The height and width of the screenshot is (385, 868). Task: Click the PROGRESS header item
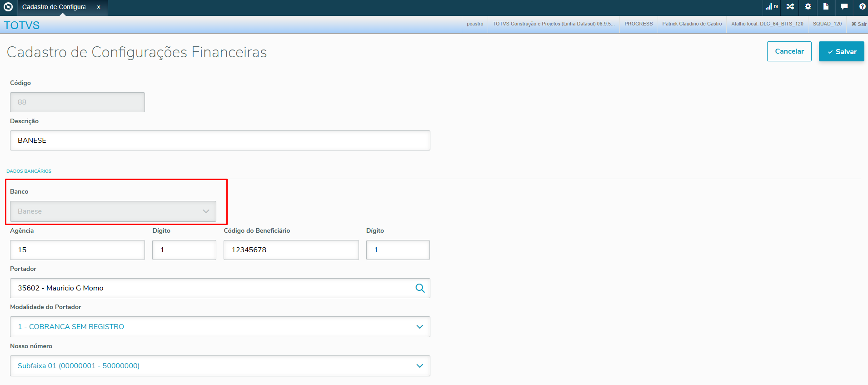pos(639,24)
